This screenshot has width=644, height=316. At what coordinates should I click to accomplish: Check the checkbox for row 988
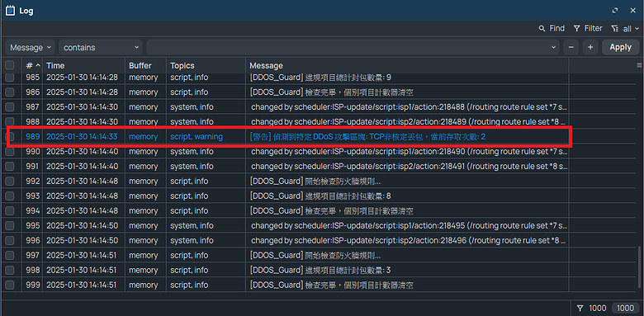tap(9, 121)
